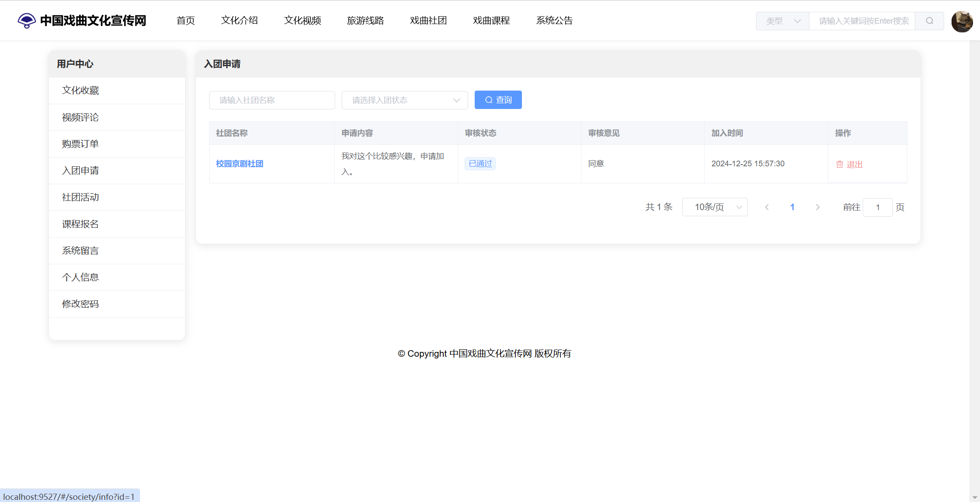Go to previous page arrow
The image size is (980, 502).
(x=767, y=207)
